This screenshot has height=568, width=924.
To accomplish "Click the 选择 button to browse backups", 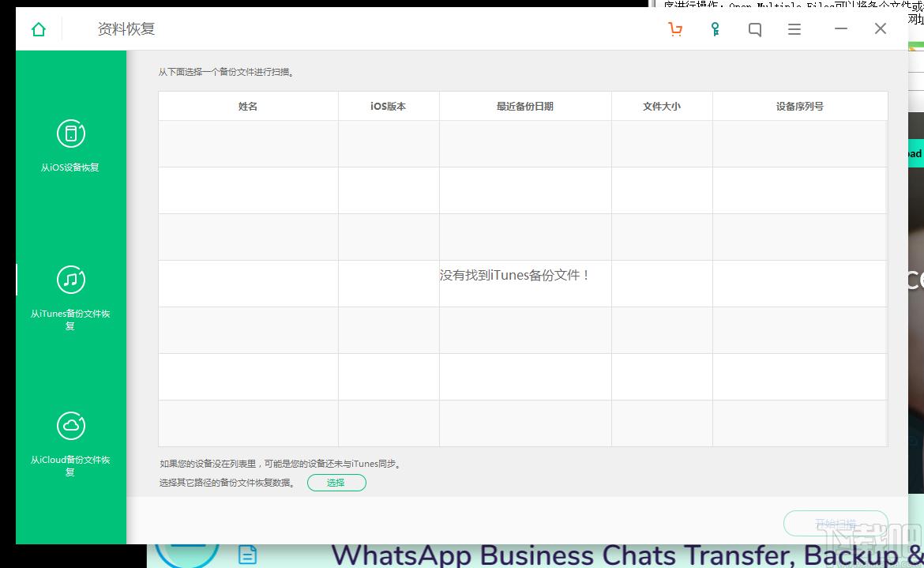I will click(x=336, y=483).
